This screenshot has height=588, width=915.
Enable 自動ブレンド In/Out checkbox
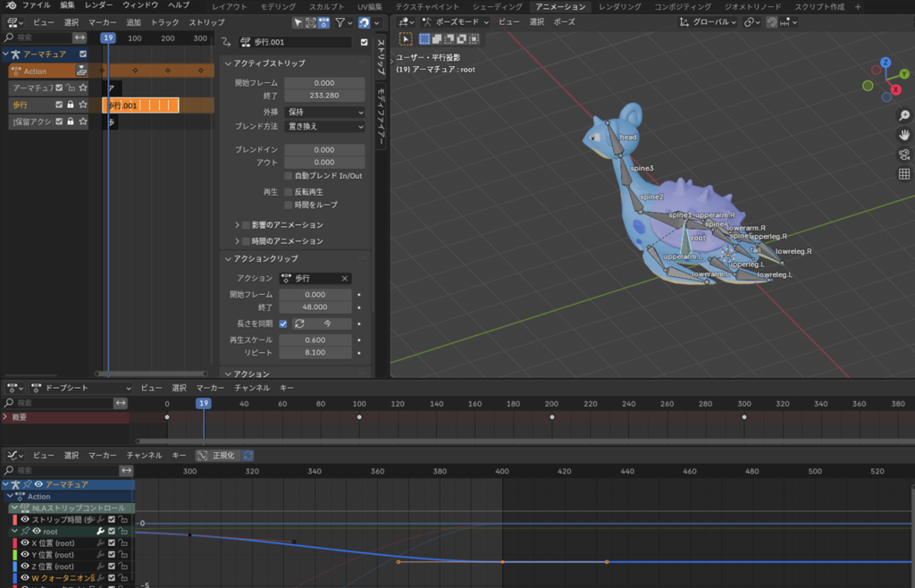[289, 176]
